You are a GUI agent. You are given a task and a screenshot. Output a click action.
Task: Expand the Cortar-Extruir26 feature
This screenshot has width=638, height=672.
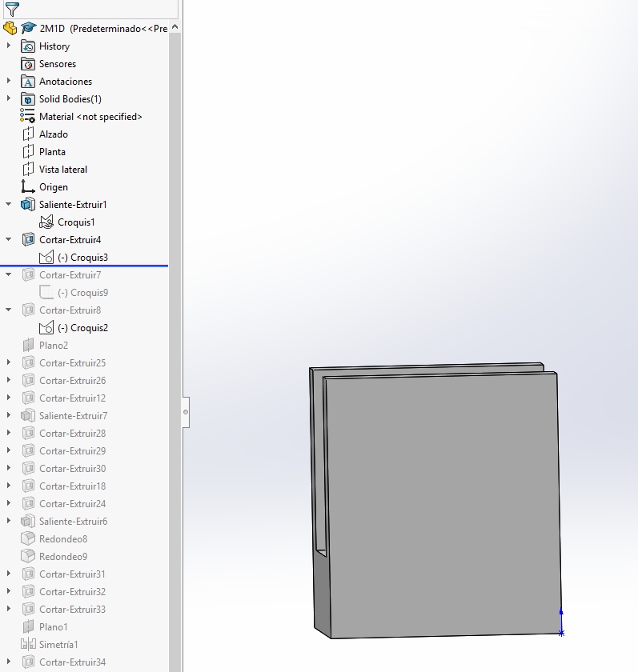8,380
